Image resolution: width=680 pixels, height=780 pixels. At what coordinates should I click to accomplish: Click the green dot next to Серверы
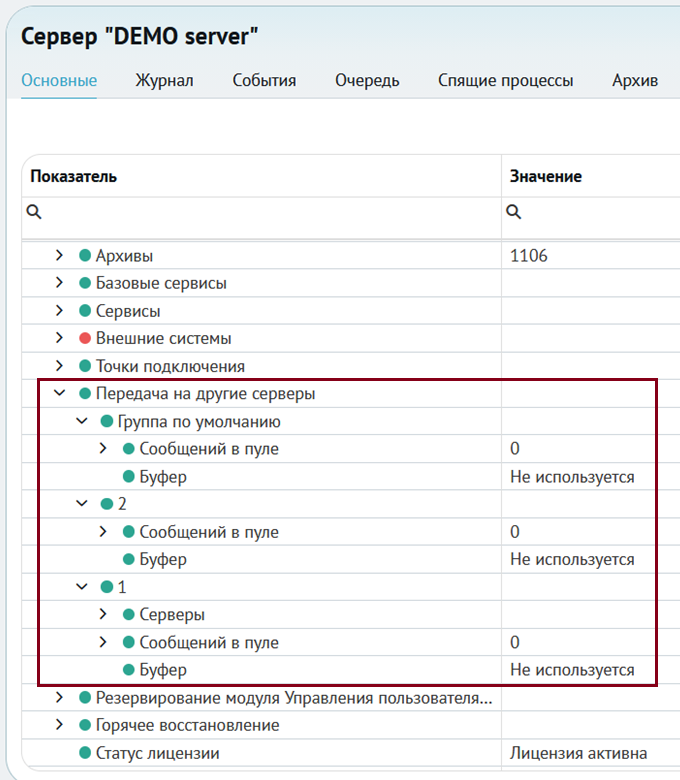(129, 614)
